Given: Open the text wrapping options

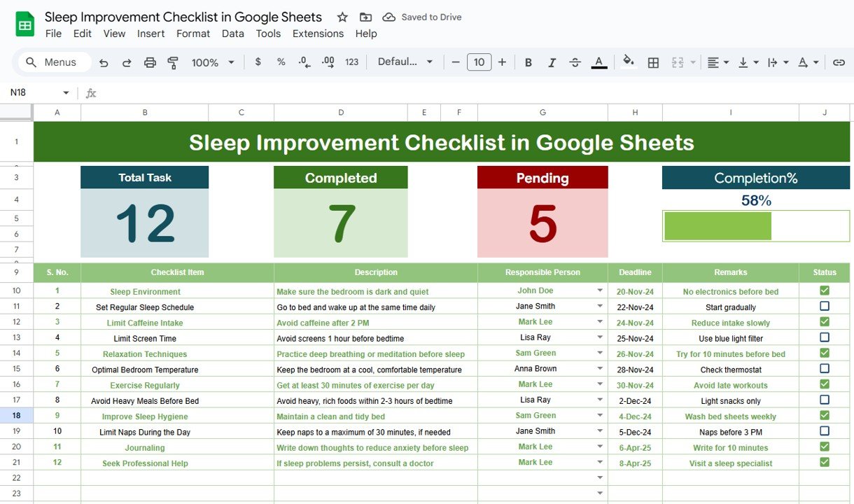Looking at the screenshot, I should click(777, 62).
